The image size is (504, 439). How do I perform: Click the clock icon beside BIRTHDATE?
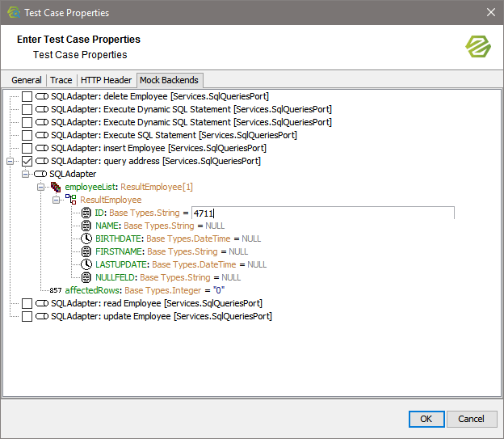pos(86,238)
